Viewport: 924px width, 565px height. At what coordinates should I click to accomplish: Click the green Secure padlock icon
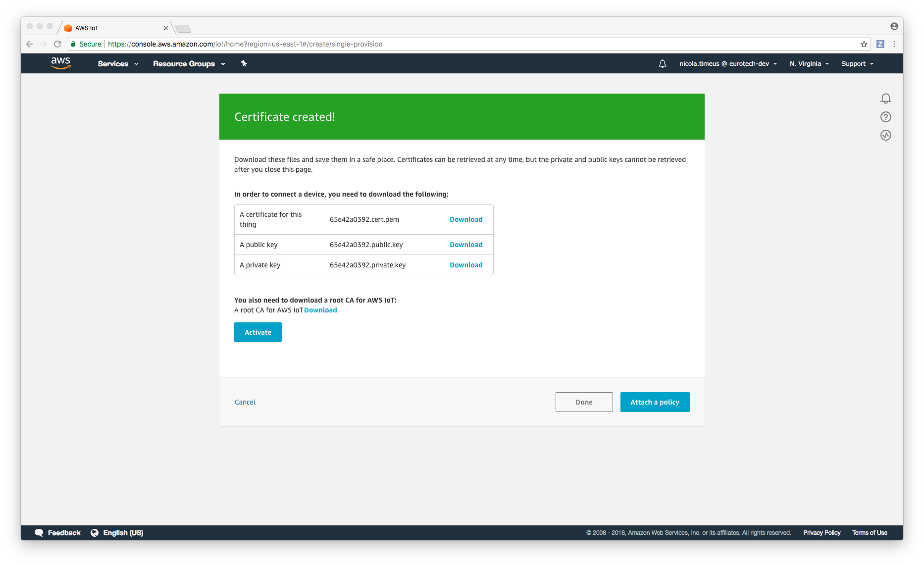click(73, 44)
